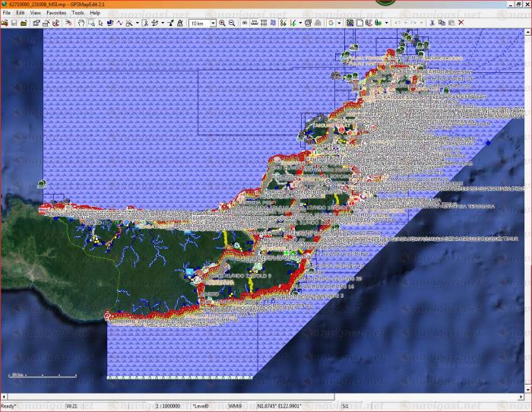Open the Tools menu
Viewport: 532px width, 412px height.
coord(78,13)
